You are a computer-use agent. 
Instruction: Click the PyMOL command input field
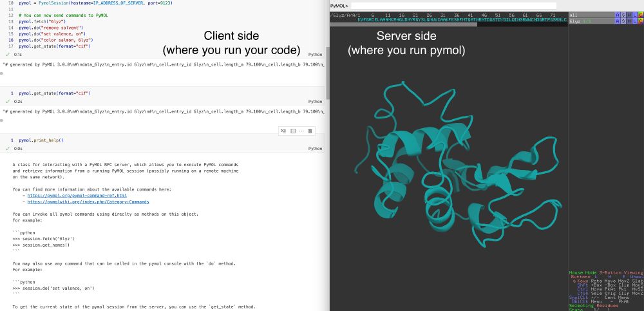point(454,6)
